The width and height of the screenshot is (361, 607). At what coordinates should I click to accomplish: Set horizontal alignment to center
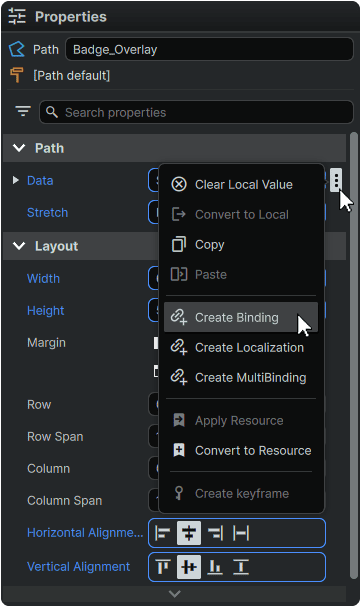tap(189, 533)
